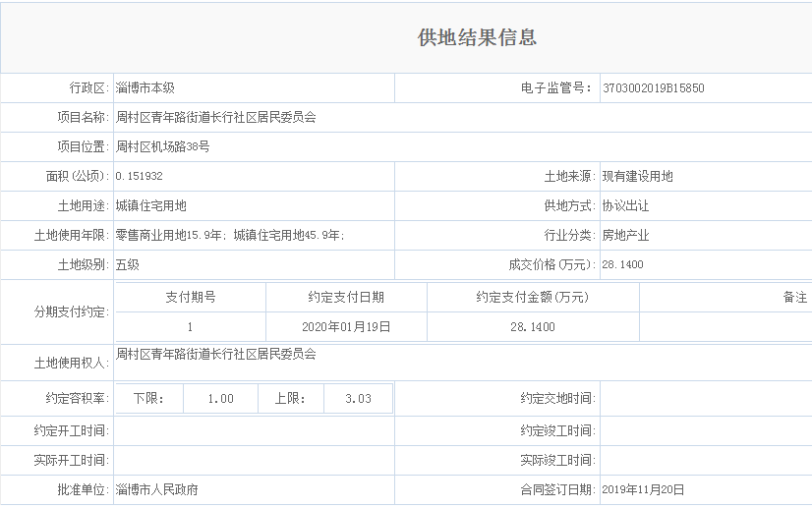The height and width of the screenshot is (508, 812).
Task: Click the 土地级别 value 五级
Action: coord(127,265)
